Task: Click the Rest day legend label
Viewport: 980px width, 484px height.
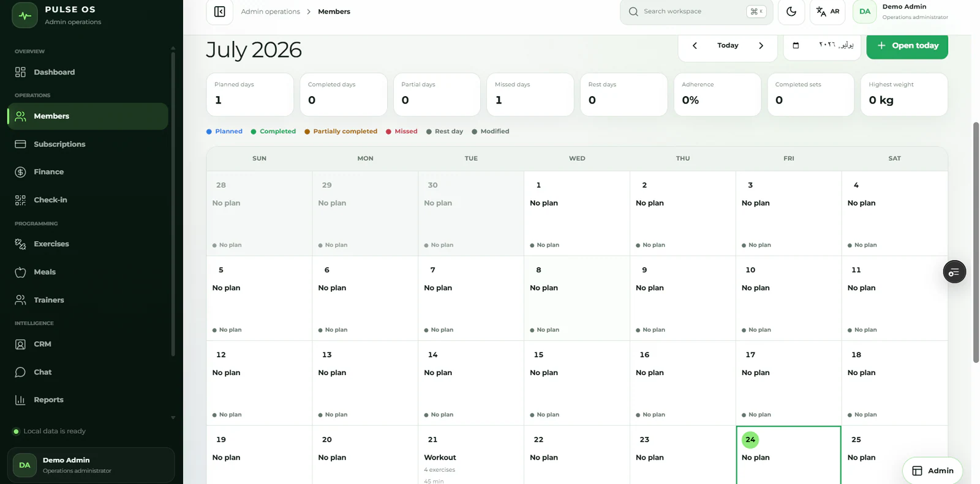Action: (449, 132)
